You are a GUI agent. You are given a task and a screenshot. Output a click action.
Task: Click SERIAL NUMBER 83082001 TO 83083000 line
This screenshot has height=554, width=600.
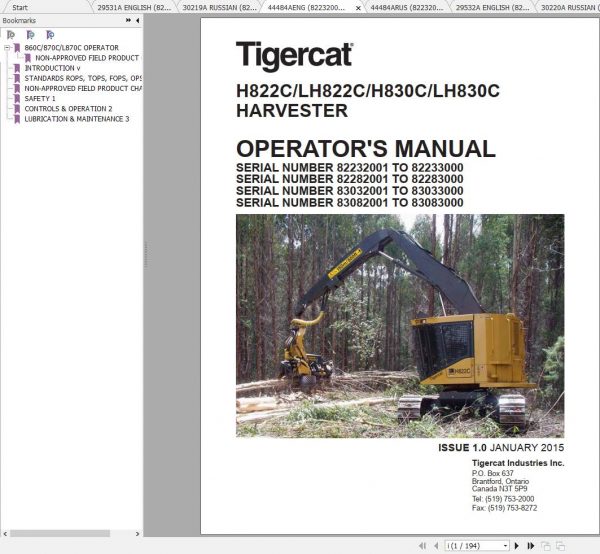point(350,202)
